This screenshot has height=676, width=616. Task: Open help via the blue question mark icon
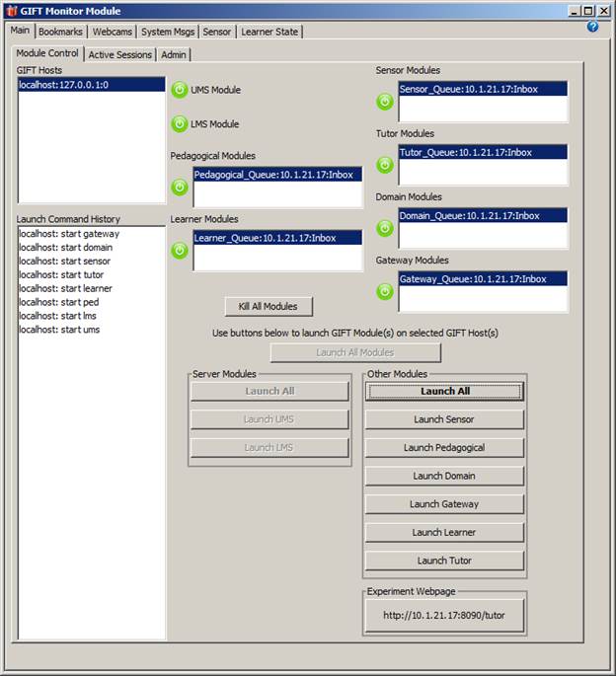coord(592,27)
